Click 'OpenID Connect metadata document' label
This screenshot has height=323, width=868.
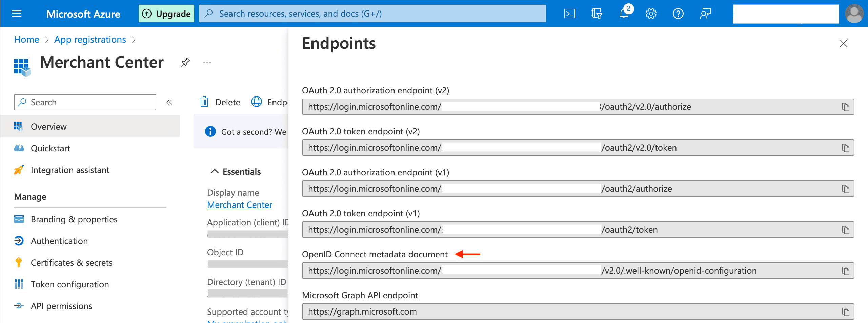pyautogui.click(x=375, y=254)
